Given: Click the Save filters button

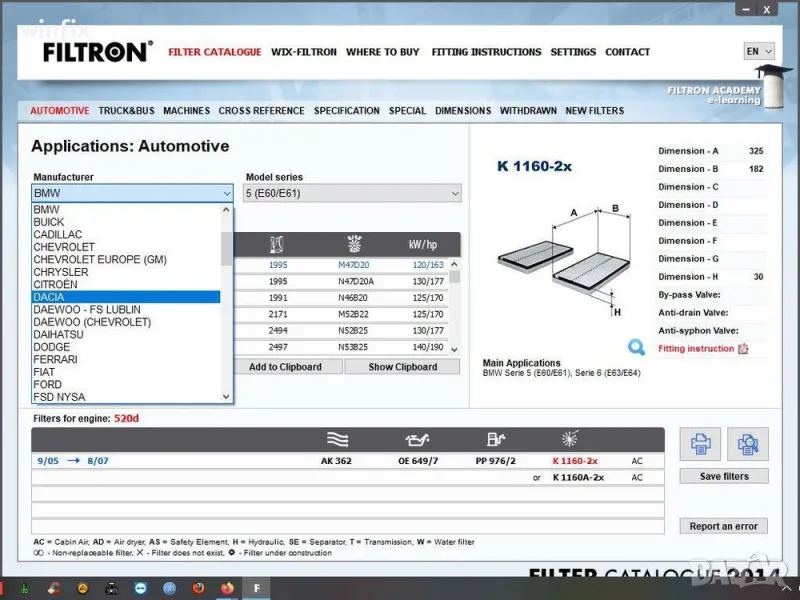Looking at the screenshot, I should click(x=724, y=476).
